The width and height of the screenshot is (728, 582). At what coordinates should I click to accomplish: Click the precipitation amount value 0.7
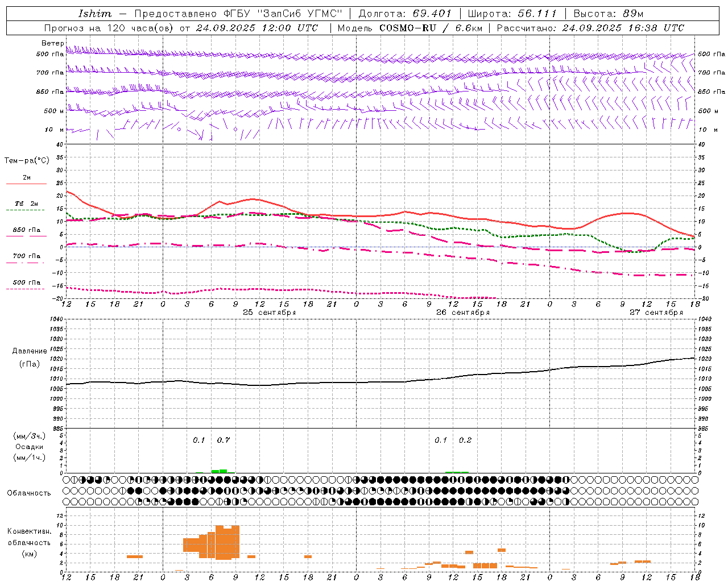(224, 440)
